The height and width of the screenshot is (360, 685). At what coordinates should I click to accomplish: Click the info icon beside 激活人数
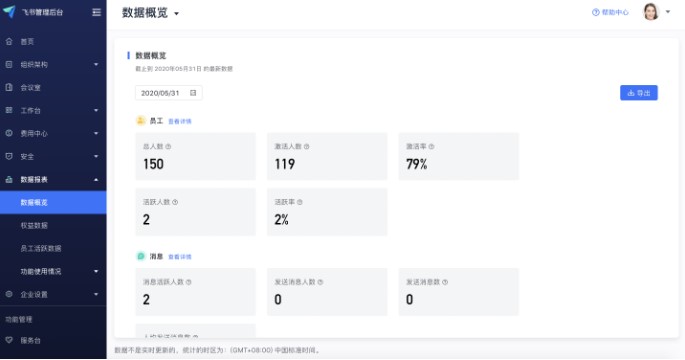pos(306,146)
